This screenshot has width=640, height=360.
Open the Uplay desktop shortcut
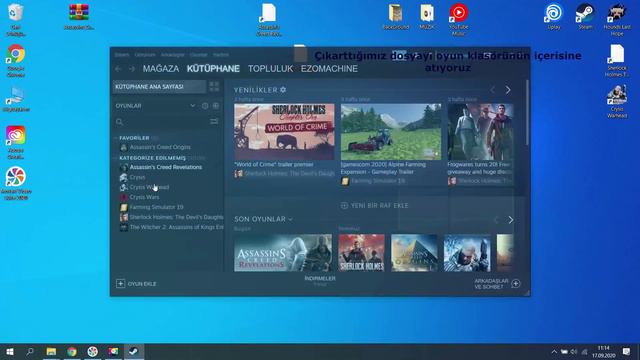(553, 17)
